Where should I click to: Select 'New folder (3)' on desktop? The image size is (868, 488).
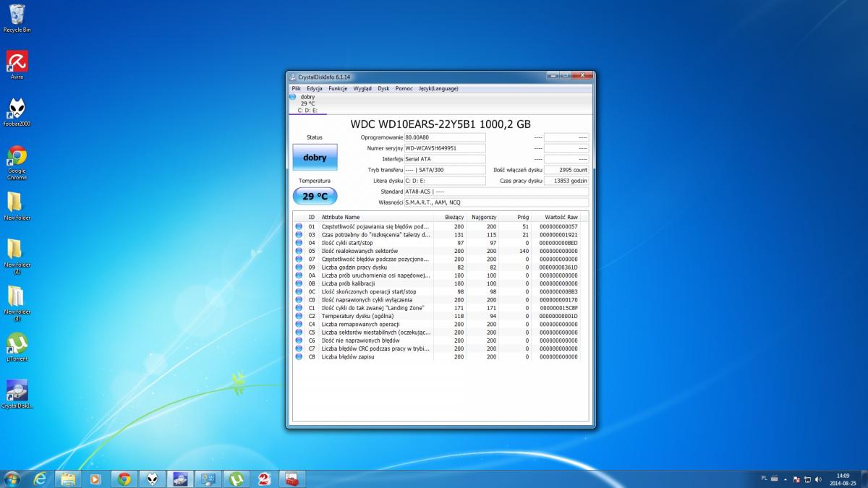coord(17,303)
